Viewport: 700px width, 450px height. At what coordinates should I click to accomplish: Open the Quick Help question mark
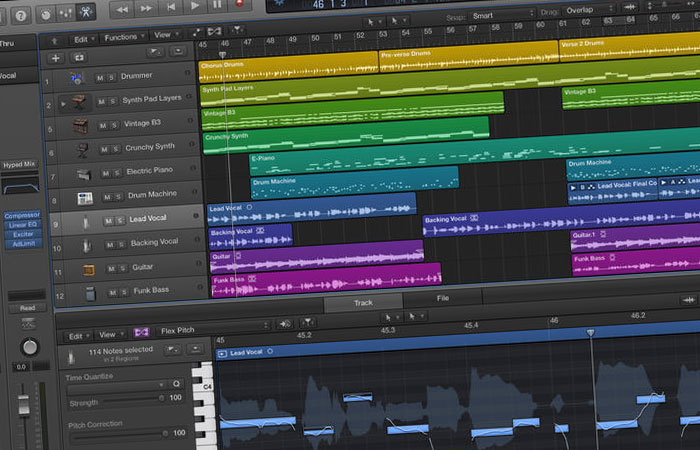coord(21,15)
